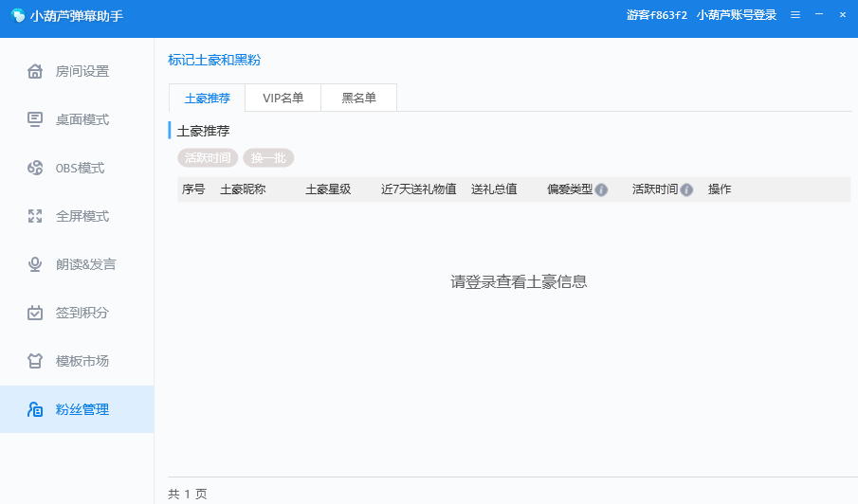Click info icon next to 活跃时间 column
Screen dimensions: 858x504
coord(686,189)
